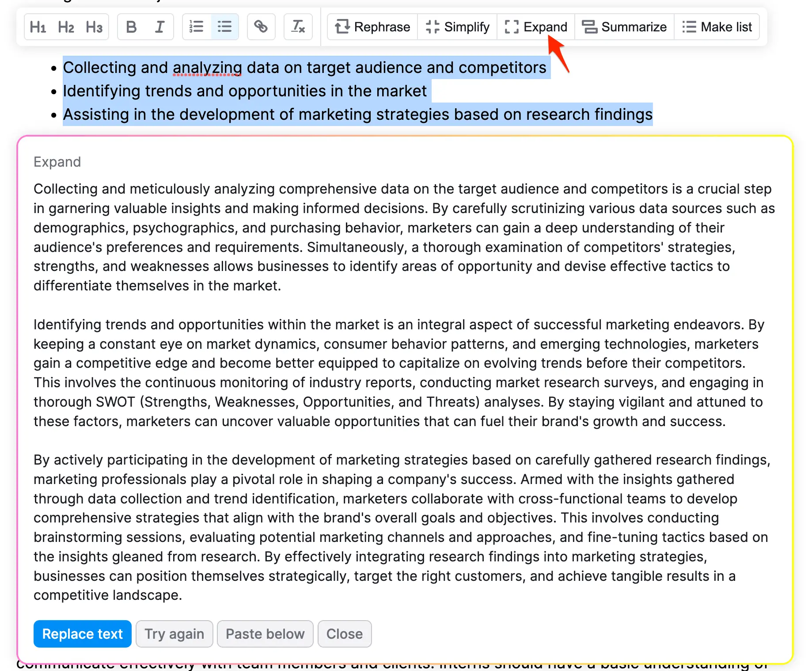
Task: Click Rephrase in the AI toolbar
Action: pos(372,27)
